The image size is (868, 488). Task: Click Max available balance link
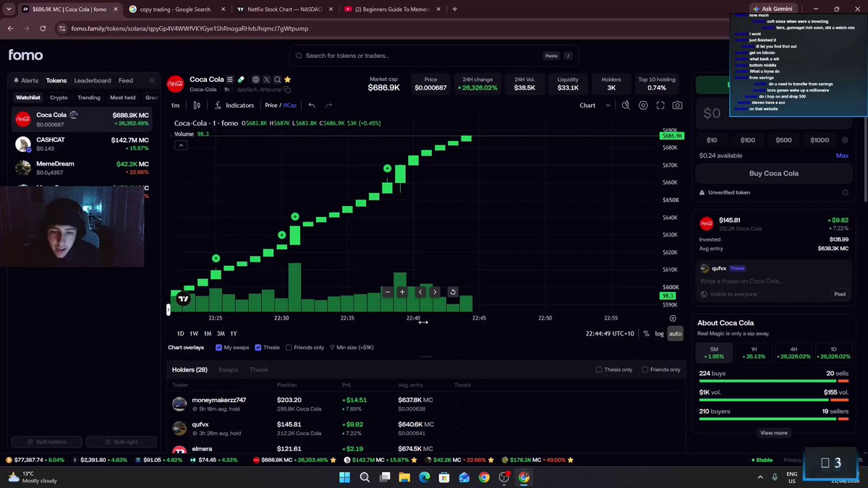point(842,155)
